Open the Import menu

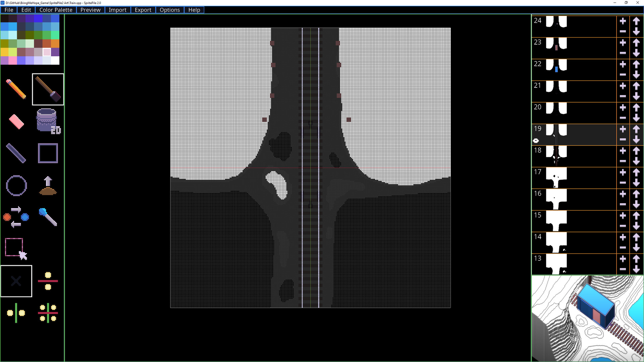point(117,10)
